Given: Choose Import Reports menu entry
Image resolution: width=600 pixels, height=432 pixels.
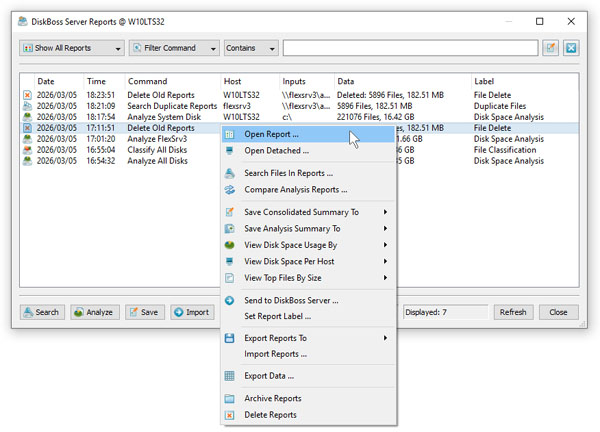Looking at the screenshot, I should pyautogui.click(x=308, y=354).
